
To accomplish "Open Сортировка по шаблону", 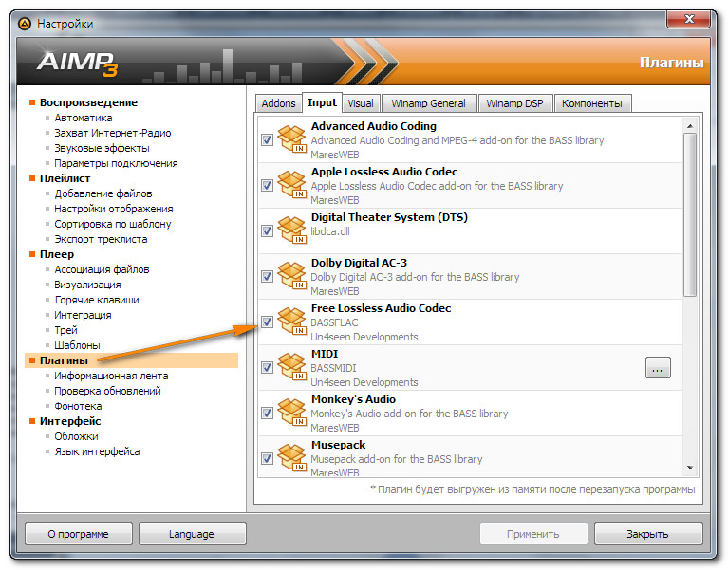I will (113, 224).
